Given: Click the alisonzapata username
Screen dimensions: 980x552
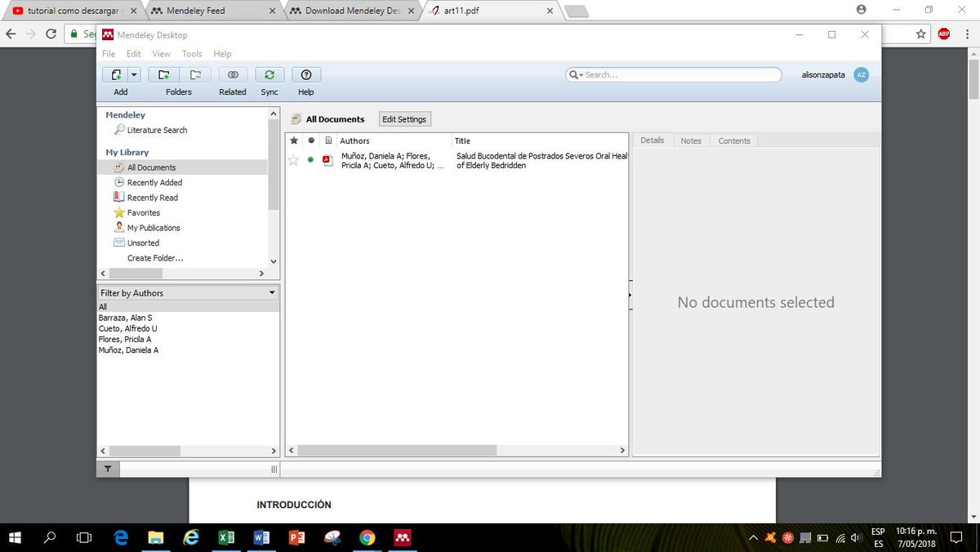Looking at the screenshot, I should tap(823, 74).
